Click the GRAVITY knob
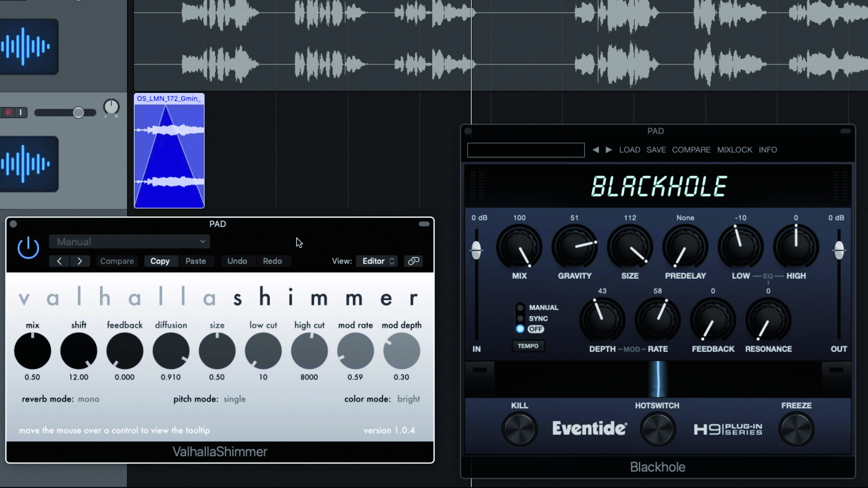The width and height of the screenshot is (868, 488). click(x=574, y=248)
